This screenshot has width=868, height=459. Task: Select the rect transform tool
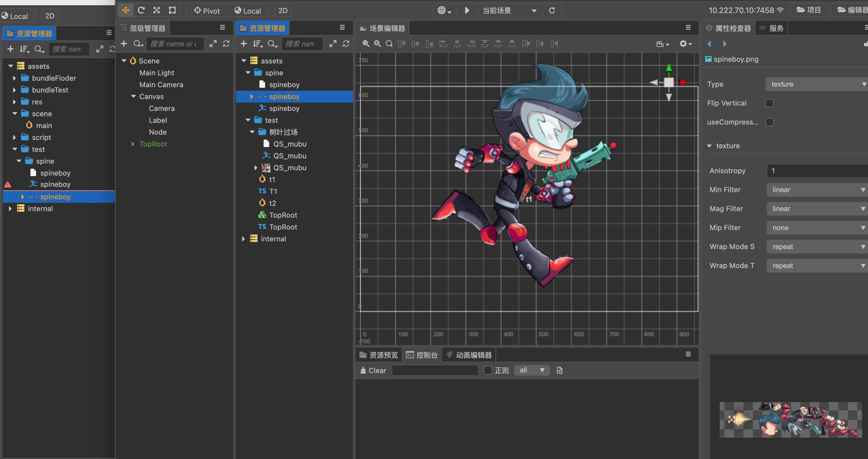(172, 10)
